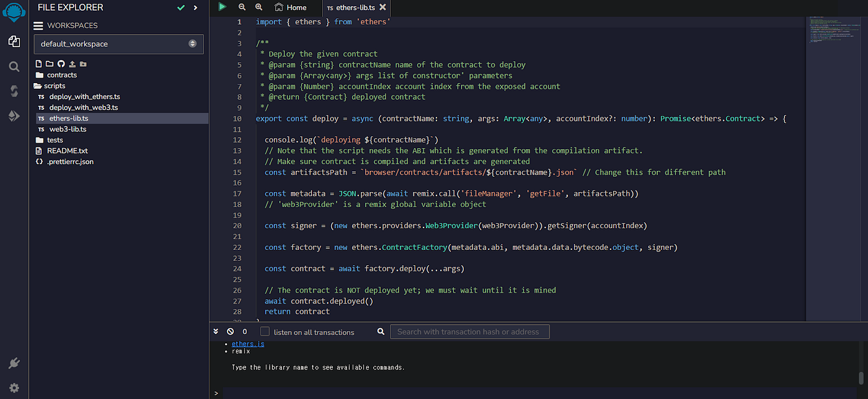Screen dimensions: 868x399
Task: Click the WORKSPACES label
Action: coord(73,25)
